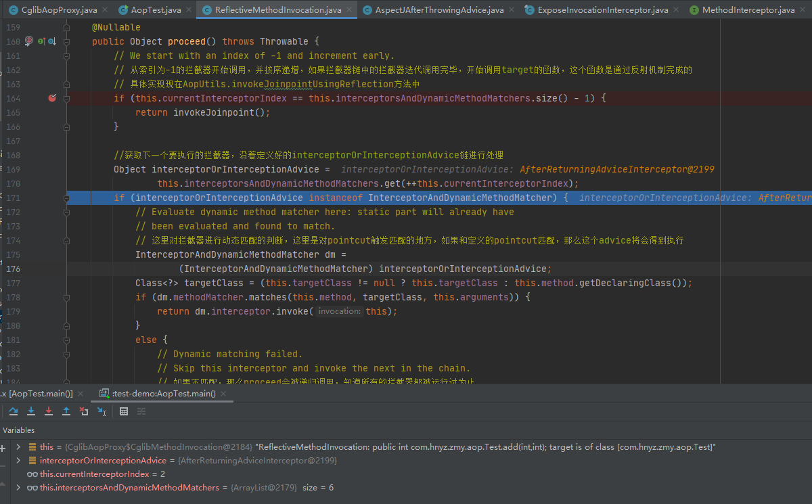Click the Drop Frame icon
The width and height of the screenshot is (812, 504).
[x=84, y=411]
